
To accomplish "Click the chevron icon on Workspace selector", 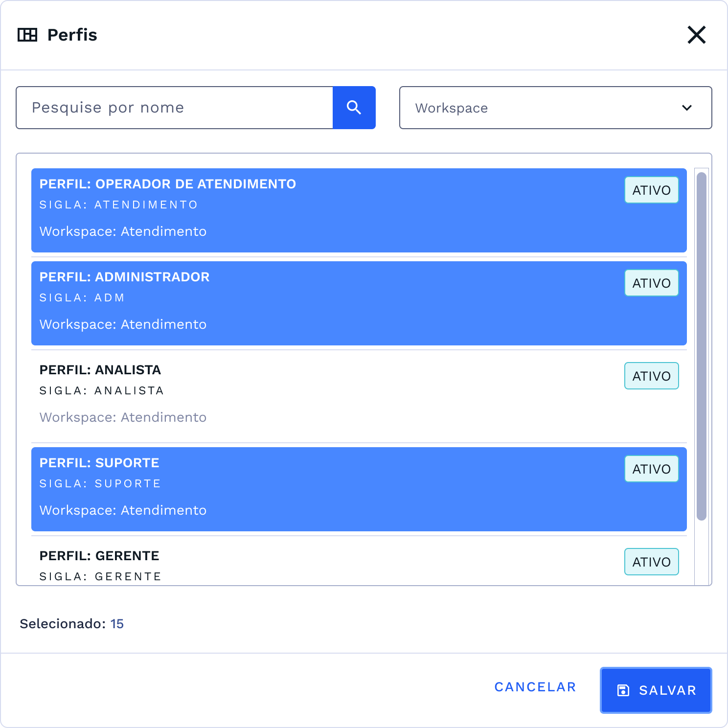I will (x=687, y=109).
